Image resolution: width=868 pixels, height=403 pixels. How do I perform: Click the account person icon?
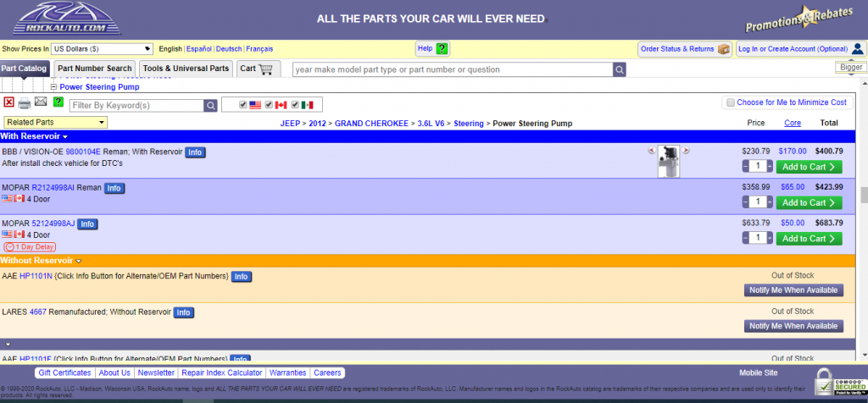point(858,49)
